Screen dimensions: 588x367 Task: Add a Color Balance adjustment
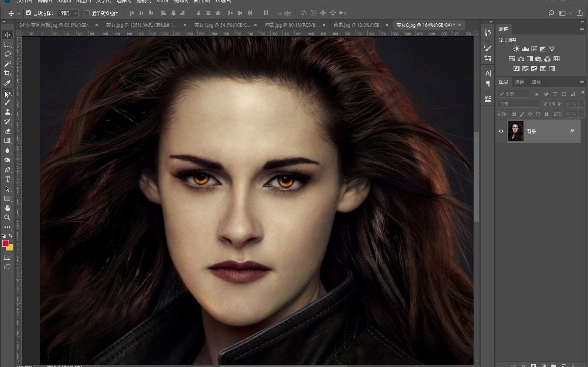(521, 59)
